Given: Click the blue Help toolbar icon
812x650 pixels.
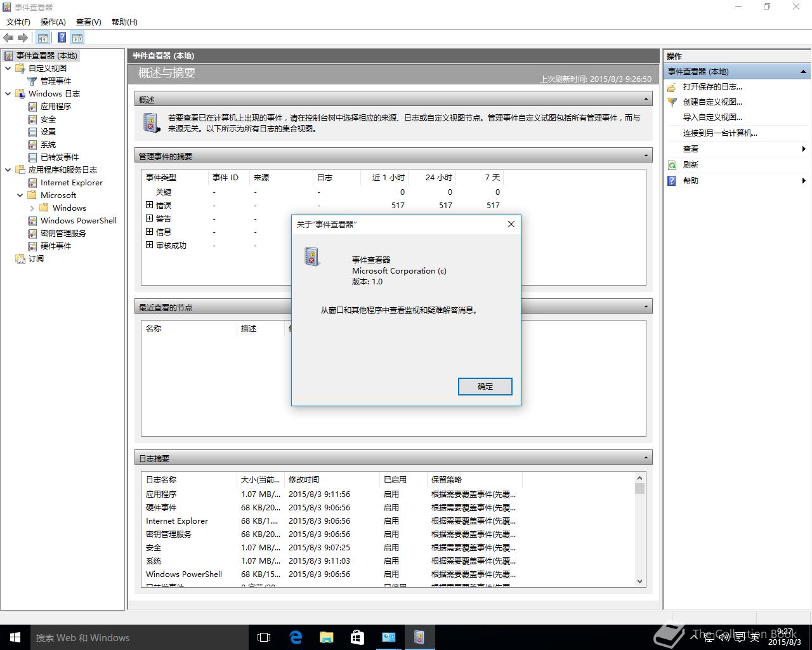Looking at the screenshot, I should [62, 38].
